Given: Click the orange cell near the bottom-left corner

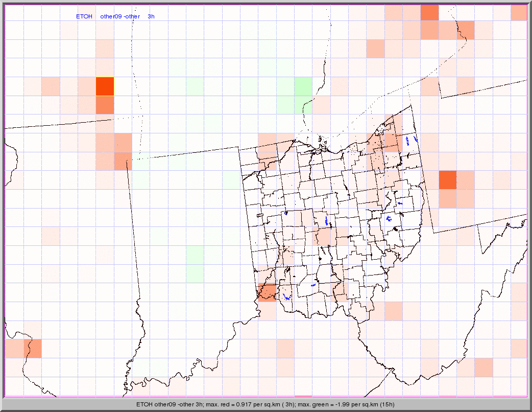Looking at the screenshot, I should pyautogui.click(x=33, y=348).
